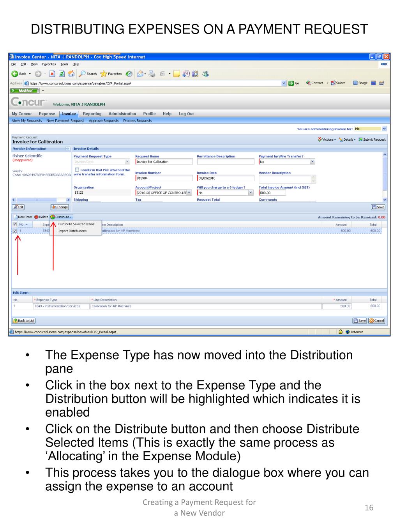The height and width of the screenshot is (532, 399).
Task: Choose Distribute Selected Items
Action: coord(76,224)
